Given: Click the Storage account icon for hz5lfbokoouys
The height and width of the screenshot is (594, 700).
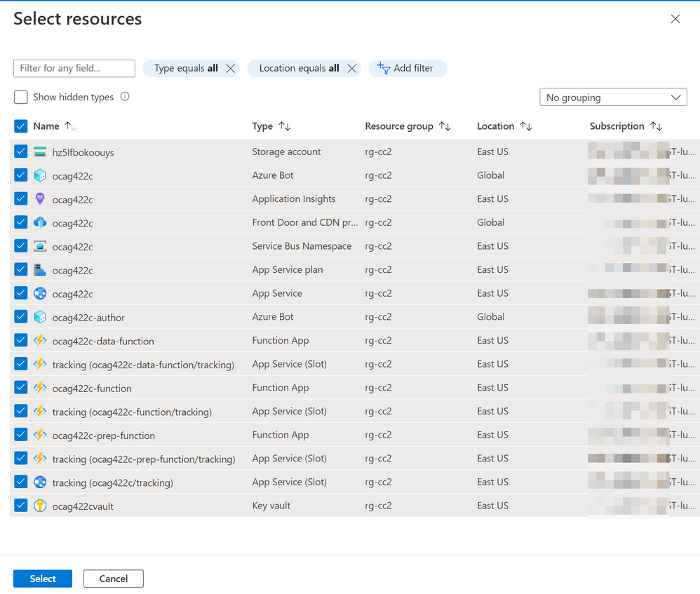Looking at the screenshot, I should [x=40, y=152].
